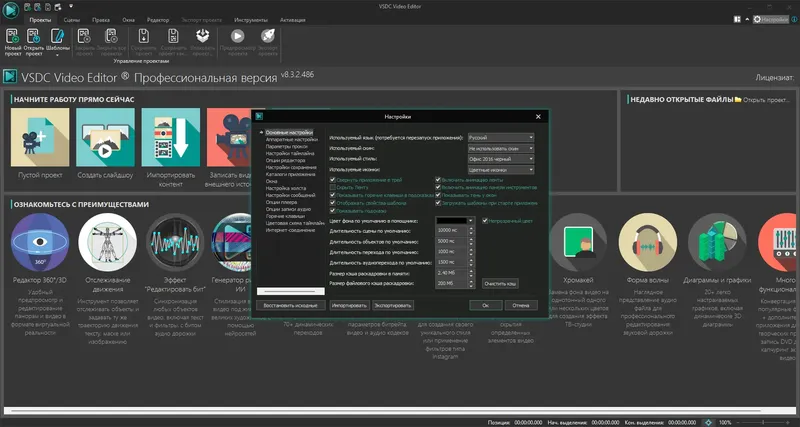Viewport: 800px width, 427px height.
Task: Uncheck Свернуть приложение в трей
Action: (x=333, y=180)
